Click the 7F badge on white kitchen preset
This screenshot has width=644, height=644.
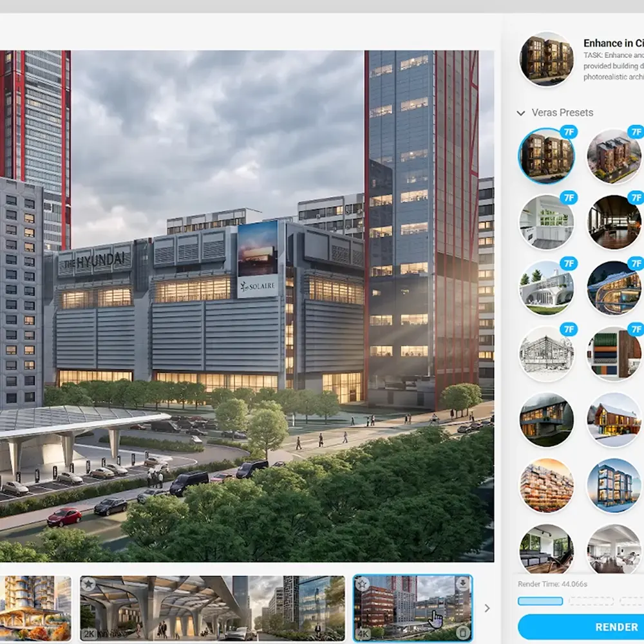coord(569,198)
